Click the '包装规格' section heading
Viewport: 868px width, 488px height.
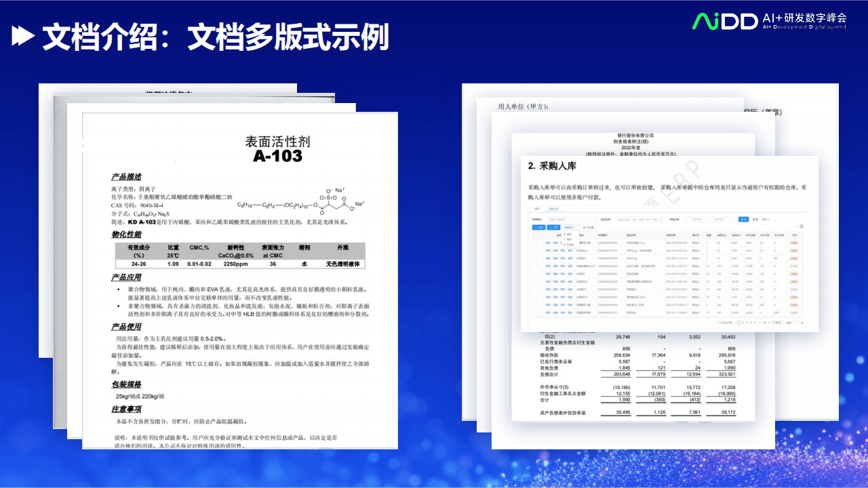click(x=126, y=384)
